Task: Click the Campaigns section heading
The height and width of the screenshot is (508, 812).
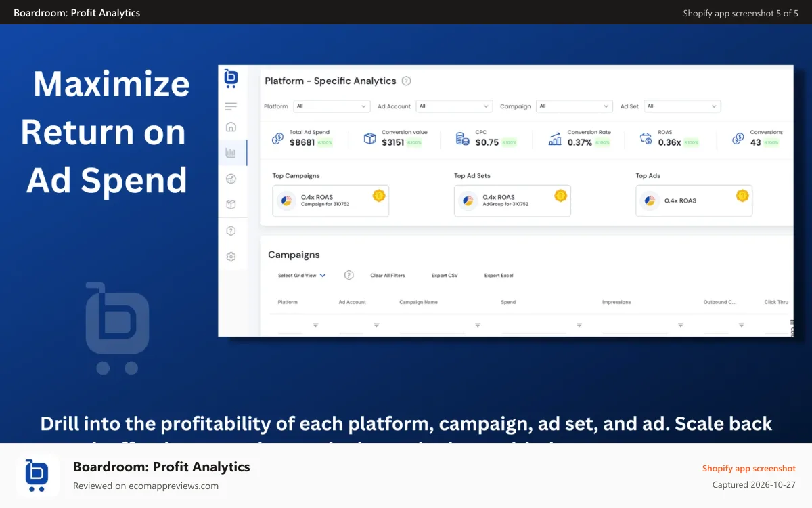Action: [x=294, y=255]
